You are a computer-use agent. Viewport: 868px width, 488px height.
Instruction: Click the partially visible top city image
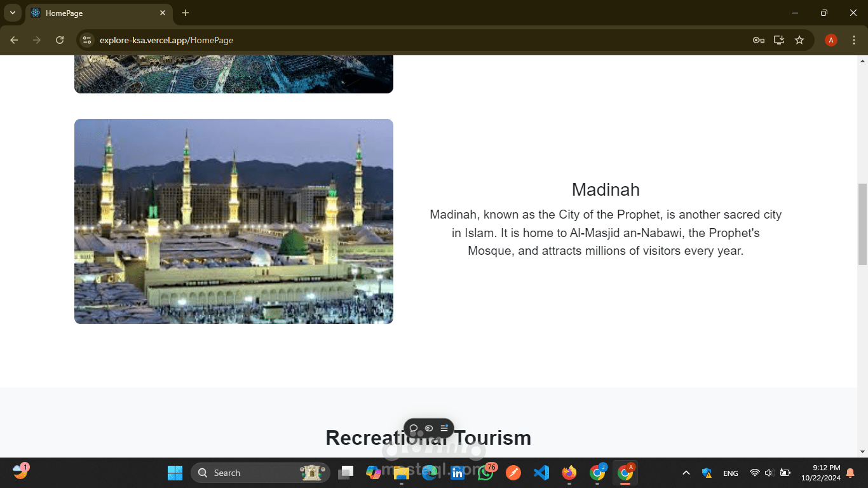234,74
